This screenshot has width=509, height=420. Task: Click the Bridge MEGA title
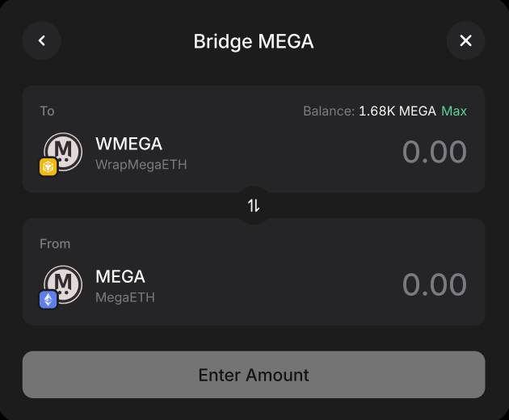click(254, 41)
